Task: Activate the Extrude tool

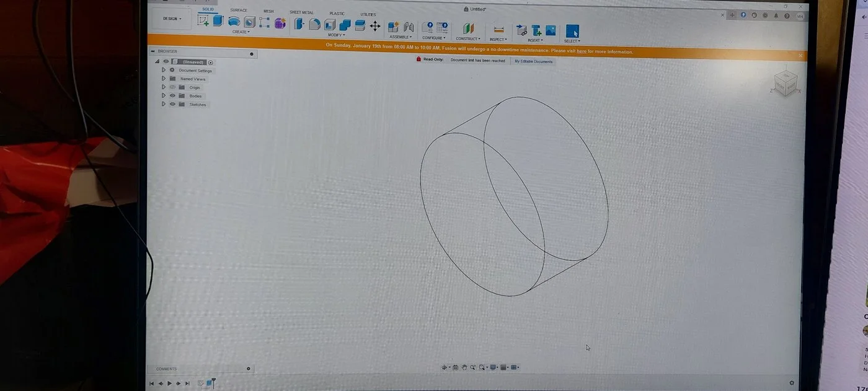Action: click(218, 20)
